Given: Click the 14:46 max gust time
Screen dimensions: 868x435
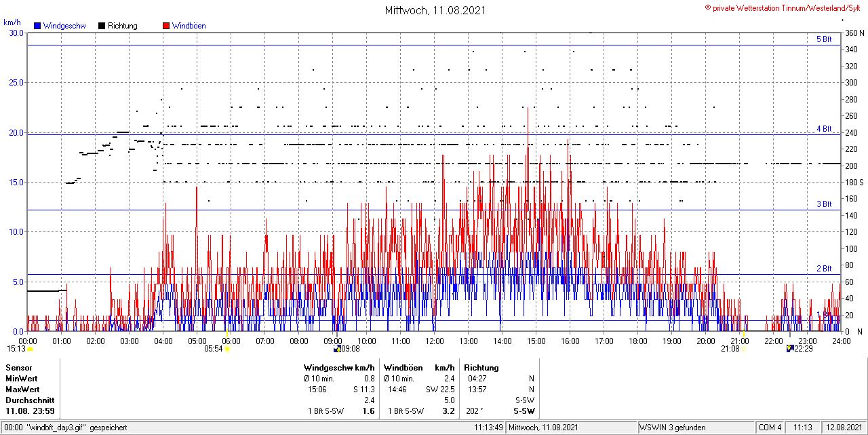Looking at the screenshot, I should point(397,390).
